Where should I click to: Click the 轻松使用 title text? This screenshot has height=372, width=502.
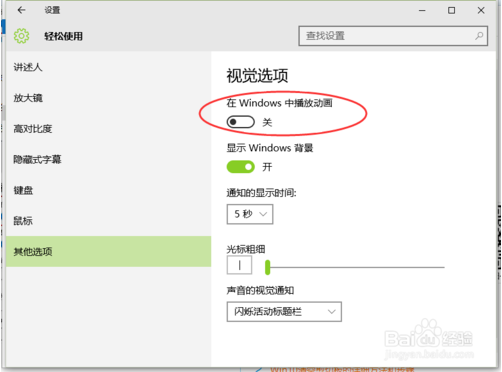(63, 36)
